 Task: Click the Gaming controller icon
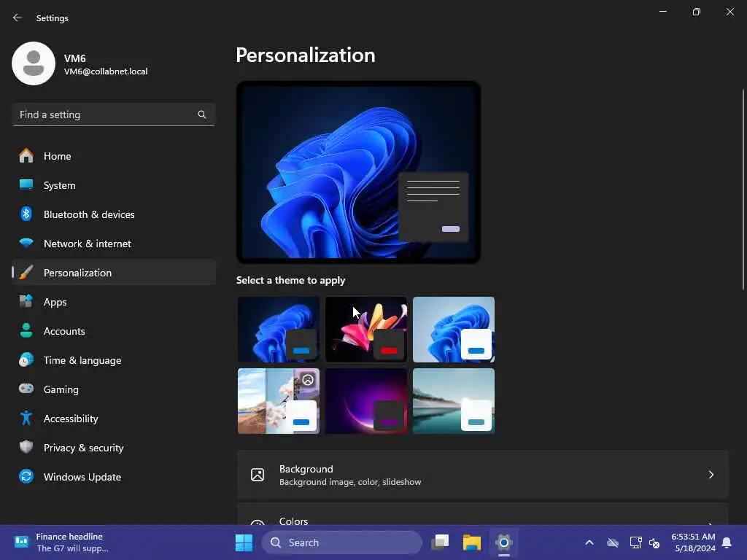26,389
